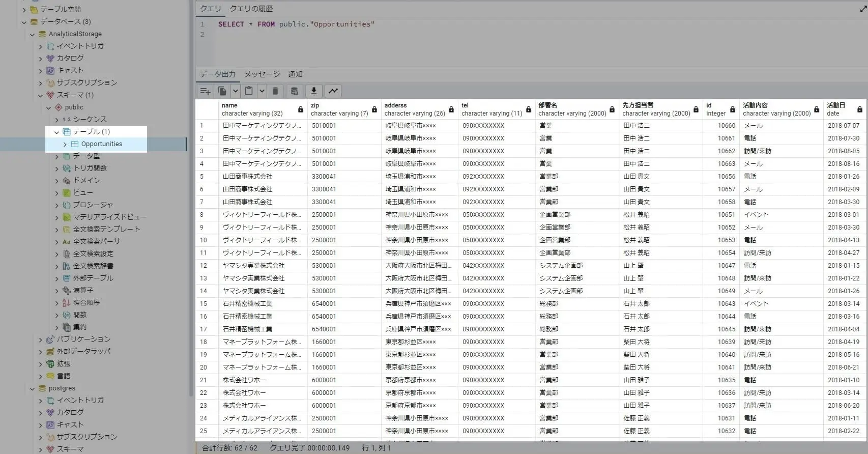The image size is (868, 454).
Task: Collapse the スキーマ (1) tree node
Action: click(40, 95)
